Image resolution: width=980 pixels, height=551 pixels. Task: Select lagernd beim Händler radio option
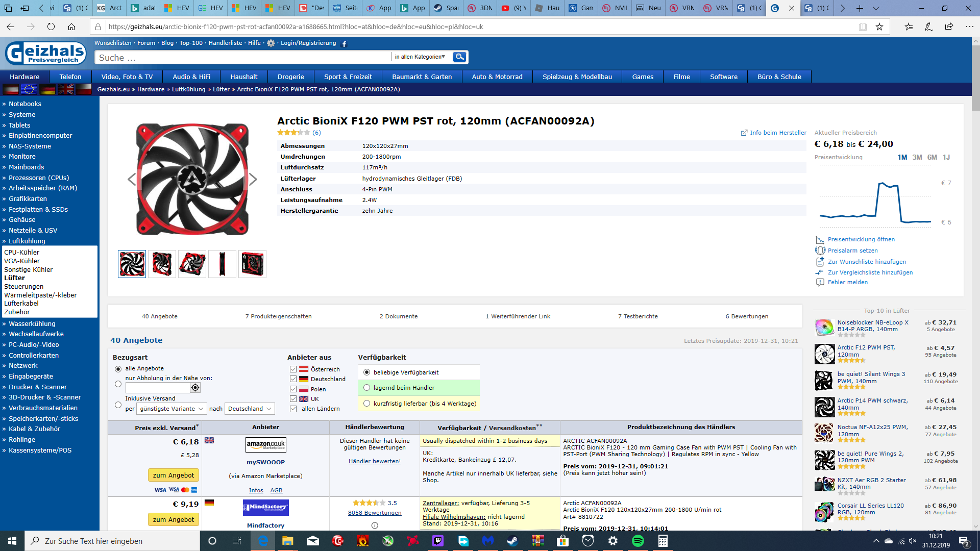[x=366, y=388]
